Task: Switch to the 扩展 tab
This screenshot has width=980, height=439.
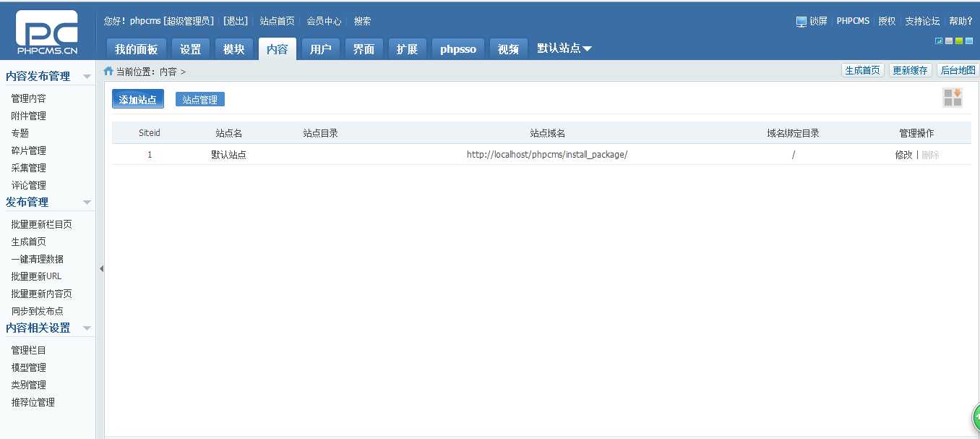Action: coord(408,49)
